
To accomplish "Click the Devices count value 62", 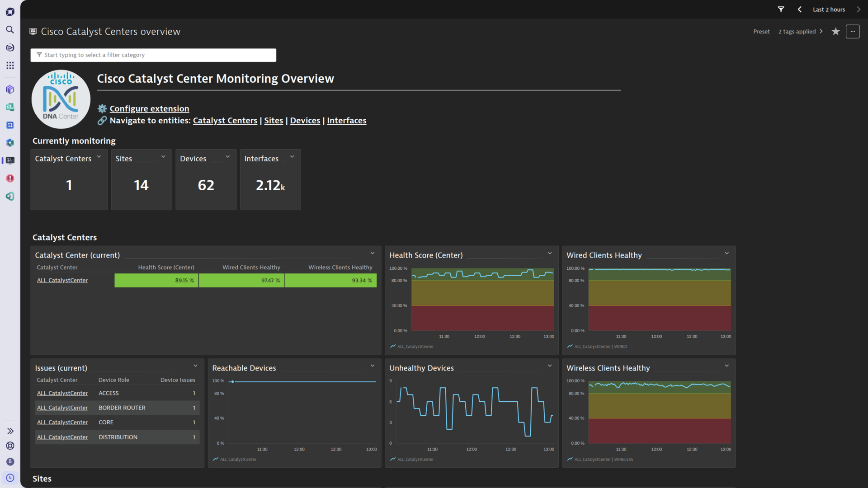I will (x=206, y=185).
